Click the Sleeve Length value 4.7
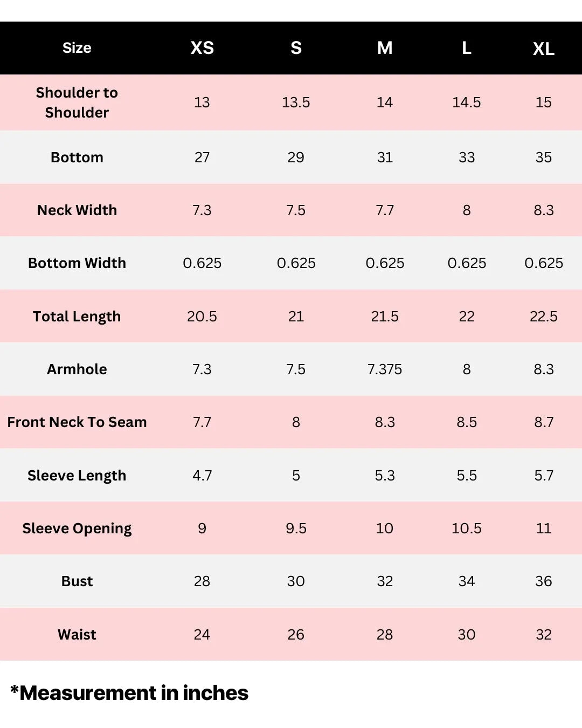Screen dimensions: 582x728 [202, 476]
